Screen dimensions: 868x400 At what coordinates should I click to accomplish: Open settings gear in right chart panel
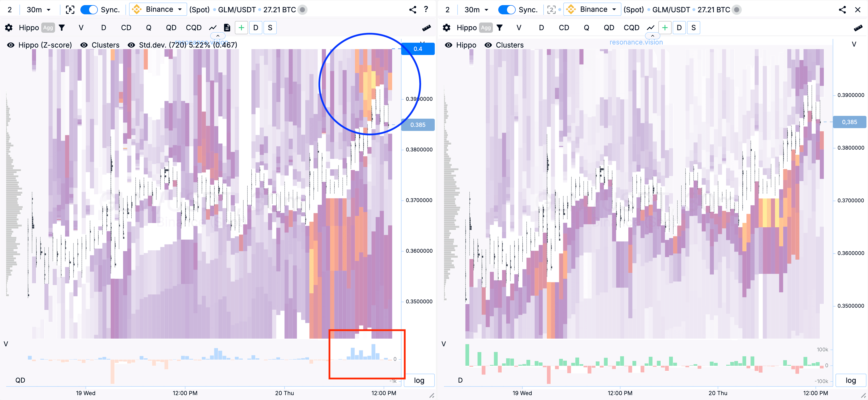click(447, 28)
